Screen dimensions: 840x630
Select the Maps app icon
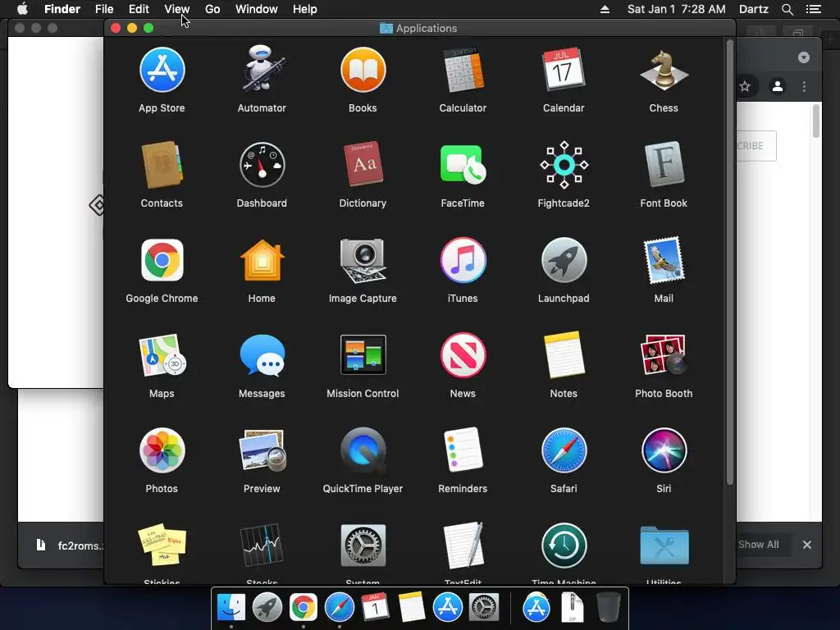coord(162,355)
